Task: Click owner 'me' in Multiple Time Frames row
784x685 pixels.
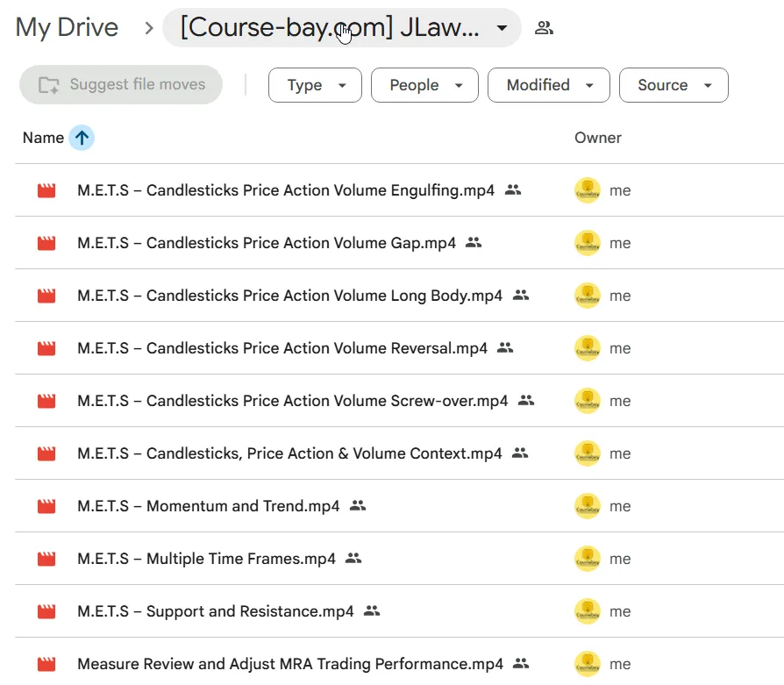Action: [x=620, y=559]
